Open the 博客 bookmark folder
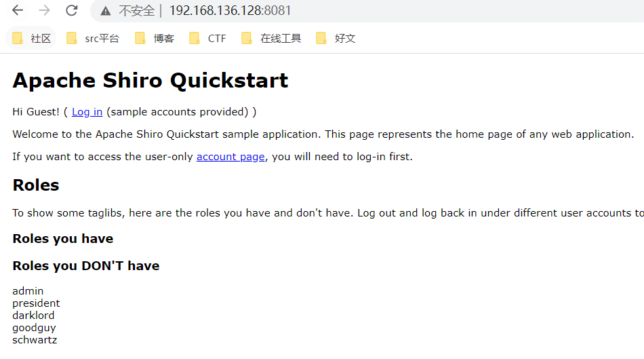Image resolution: width=644 pixels, height=359 pixels. [155, 38]
